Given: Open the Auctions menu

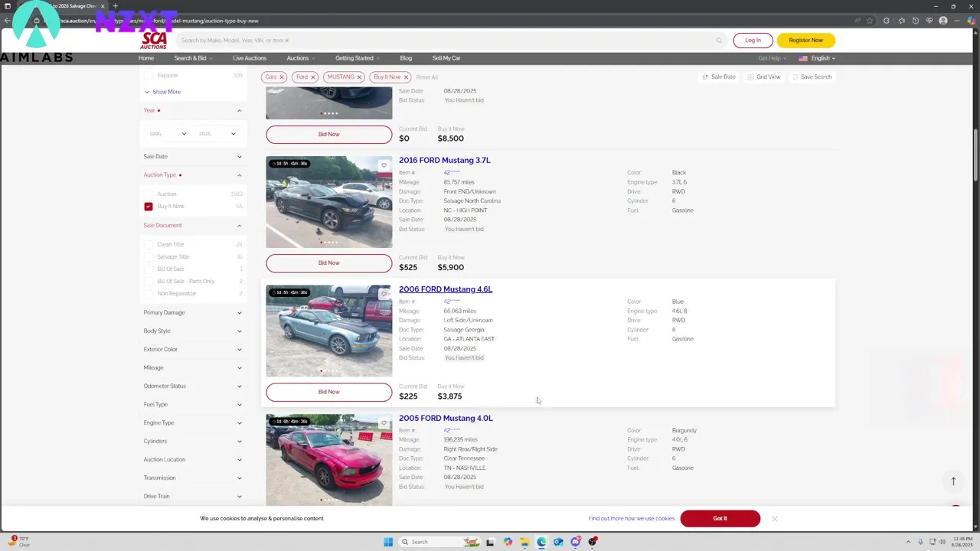Looking at the screenshot, I should [x=300, y=58].
